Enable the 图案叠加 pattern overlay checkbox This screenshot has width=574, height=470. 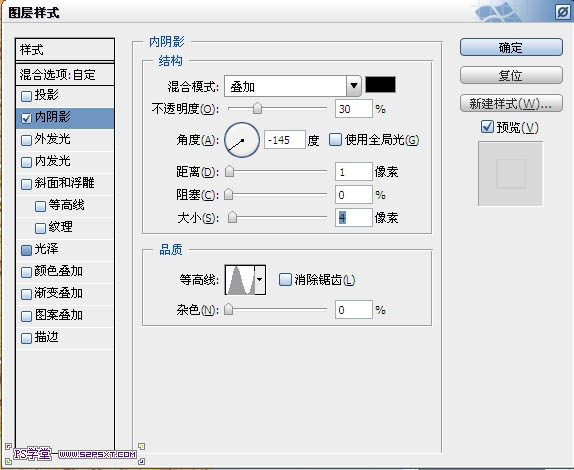26,316
